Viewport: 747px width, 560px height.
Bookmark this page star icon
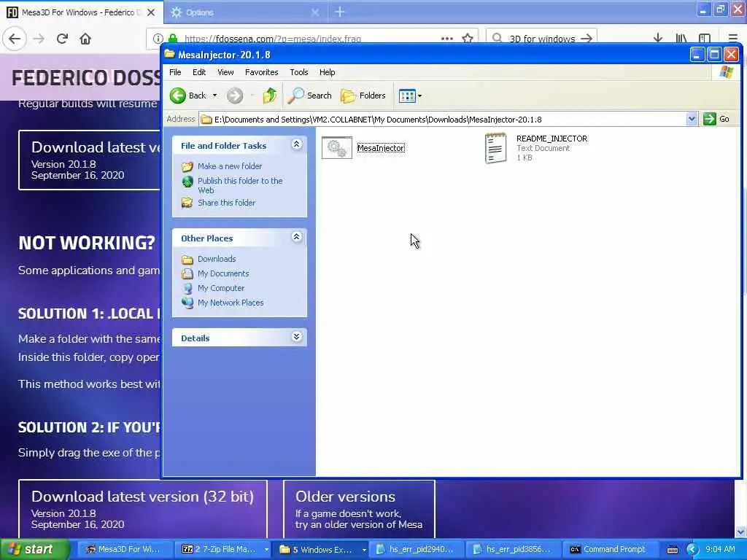[x=468, y=38]
